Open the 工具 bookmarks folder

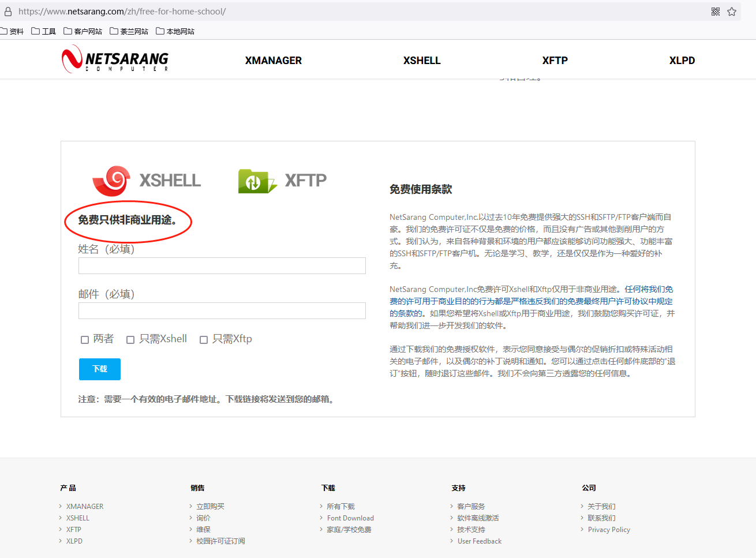(x=44, y=31)
